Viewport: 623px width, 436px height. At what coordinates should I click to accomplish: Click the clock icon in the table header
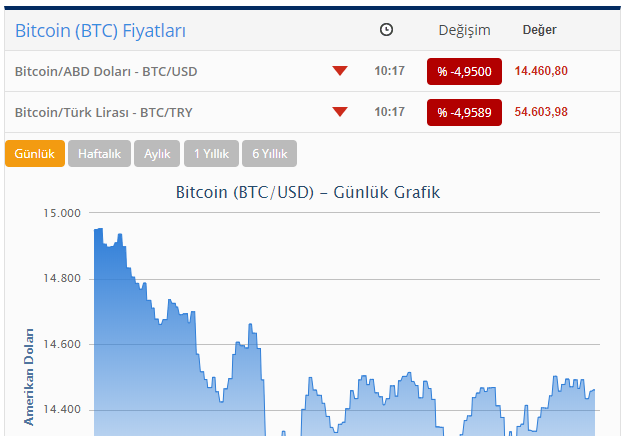click(x=386, y=30)
